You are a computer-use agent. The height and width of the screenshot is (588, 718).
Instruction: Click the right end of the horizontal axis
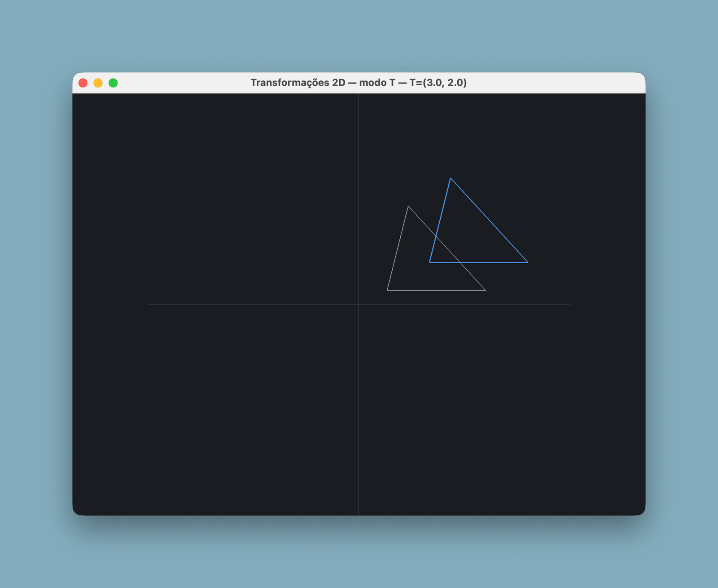[x=569, y=305]
